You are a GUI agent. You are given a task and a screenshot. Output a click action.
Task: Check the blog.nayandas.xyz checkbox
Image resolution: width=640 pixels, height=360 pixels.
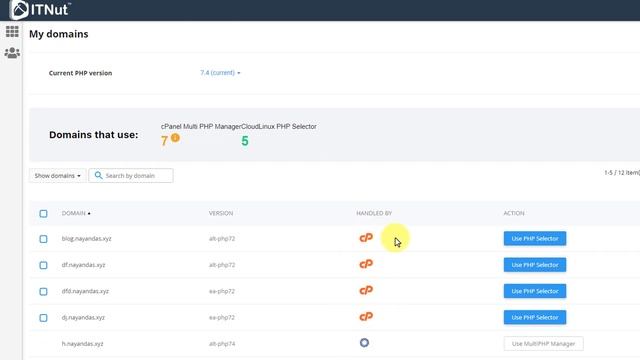point(43,239)
